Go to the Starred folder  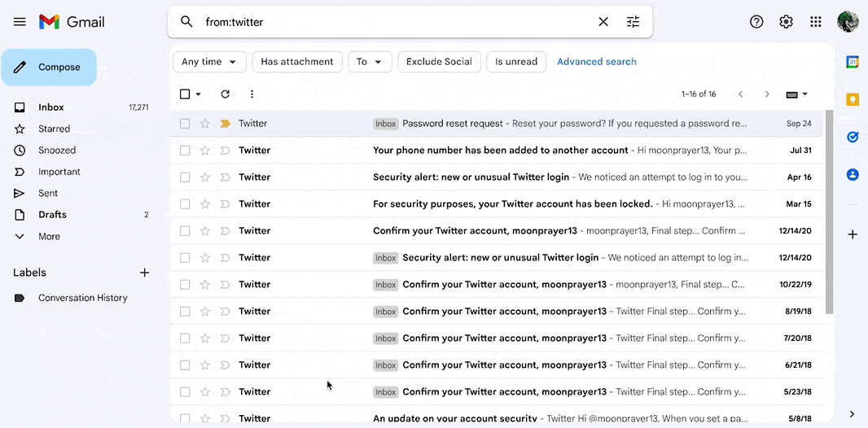coord(54,129)
